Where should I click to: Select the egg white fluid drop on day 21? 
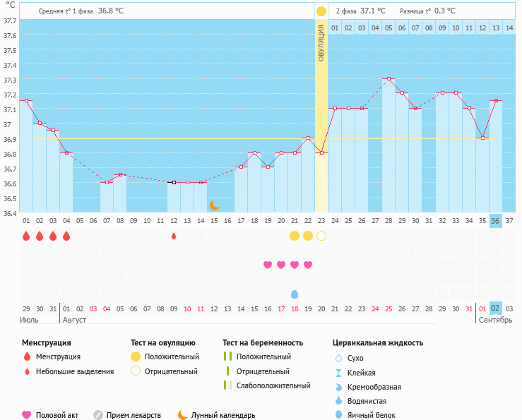pos(295,294)
